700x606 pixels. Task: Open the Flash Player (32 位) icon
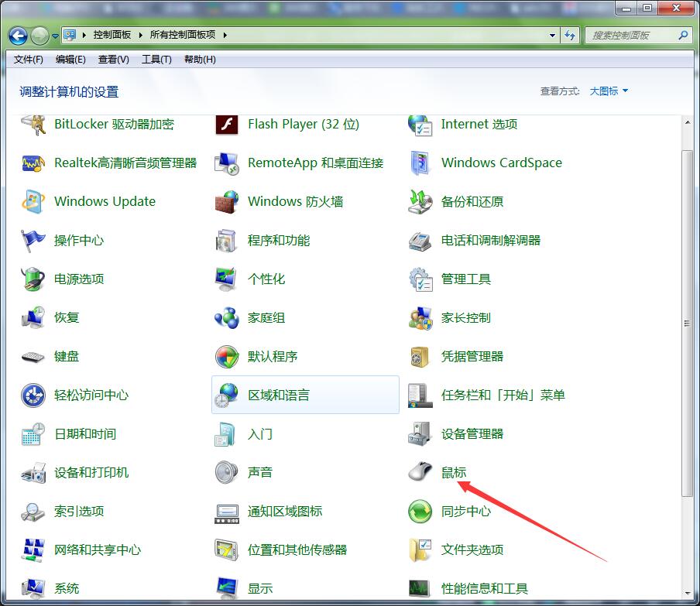click(x=227, y=125)
